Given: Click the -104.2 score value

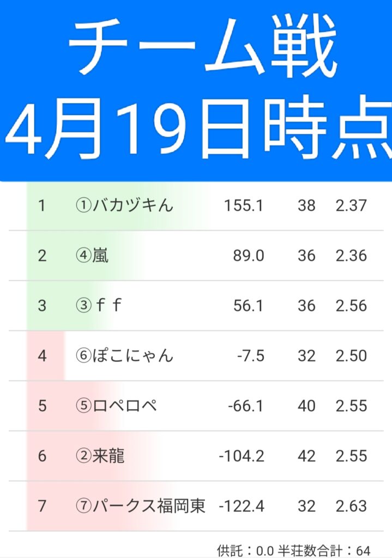Looking at the screenshot, I should pyautogui.click(x=242, y=456).
